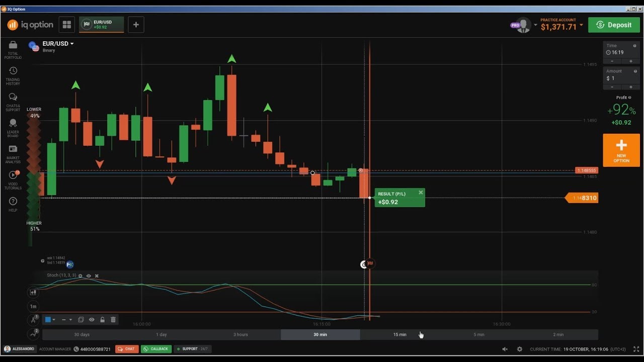Toggle sound mute icon in footer
644x362 pixels.
(x=505, y=349)
